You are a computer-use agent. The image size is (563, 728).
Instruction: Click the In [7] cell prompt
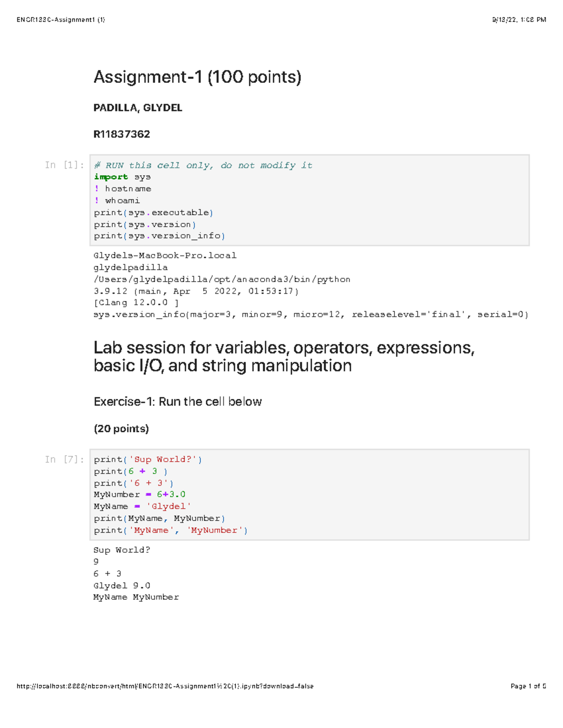point(64,459)
